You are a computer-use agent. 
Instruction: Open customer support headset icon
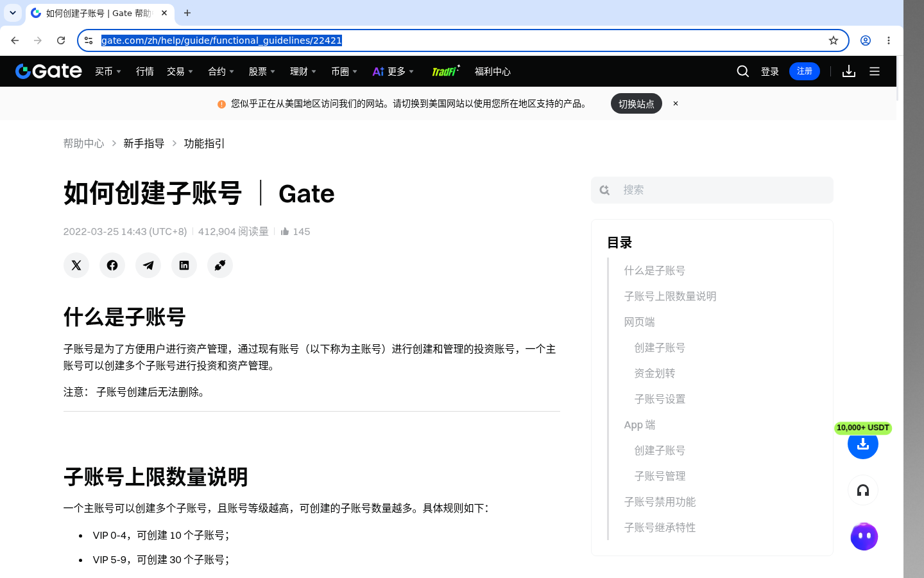(x=863, y=490)
